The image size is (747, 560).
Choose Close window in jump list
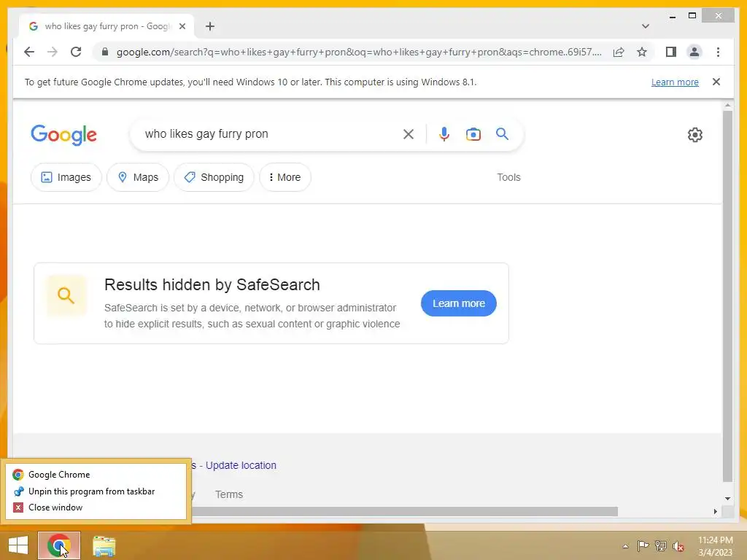96,507
